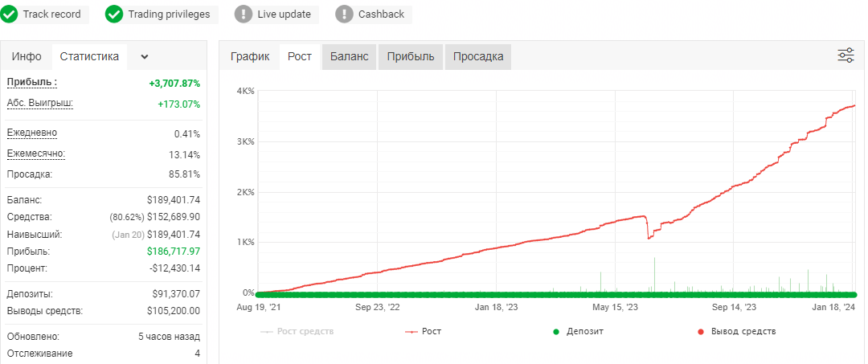
Task: Toggle the red Рост legend series
Action: pos(423,331)
